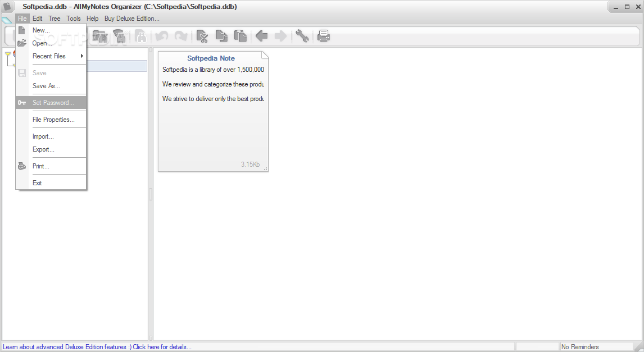Click the No Reminders status bar field
The height and width of the screenshot is (352, 644).
pos(596,347)
